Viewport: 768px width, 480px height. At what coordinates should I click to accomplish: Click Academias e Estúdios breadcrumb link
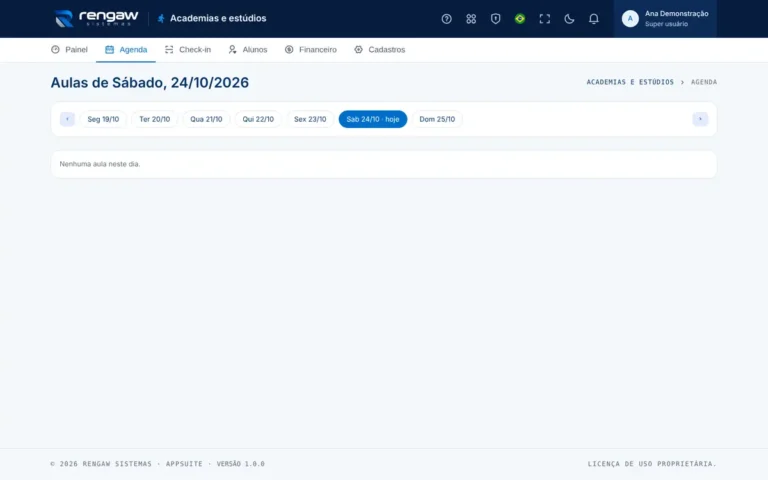pos(630,82)
